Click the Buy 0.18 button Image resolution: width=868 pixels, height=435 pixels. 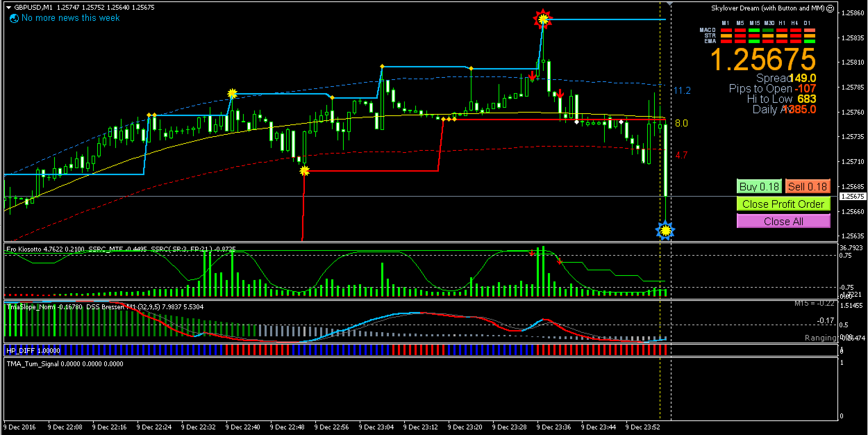759,187
